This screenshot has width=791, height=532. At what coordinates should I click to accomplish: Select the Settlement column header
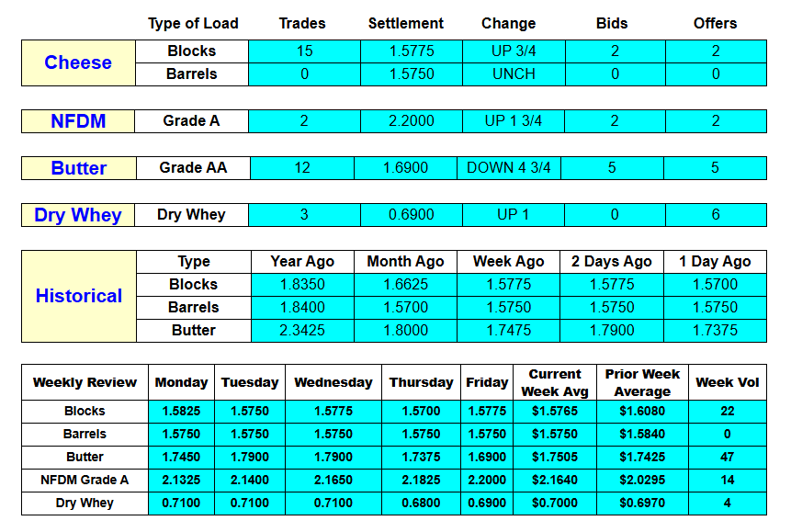[x=405, y=23]
